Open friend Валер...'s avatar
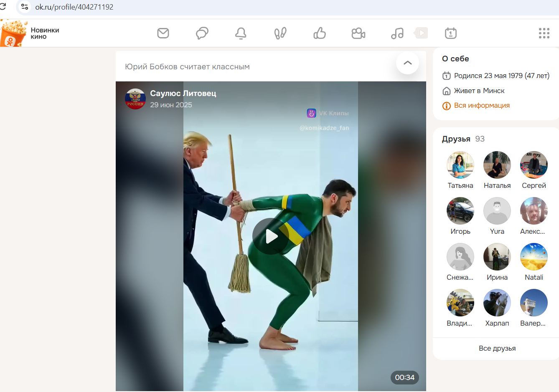This screenshot has height=392, width=559. point(534,303)
